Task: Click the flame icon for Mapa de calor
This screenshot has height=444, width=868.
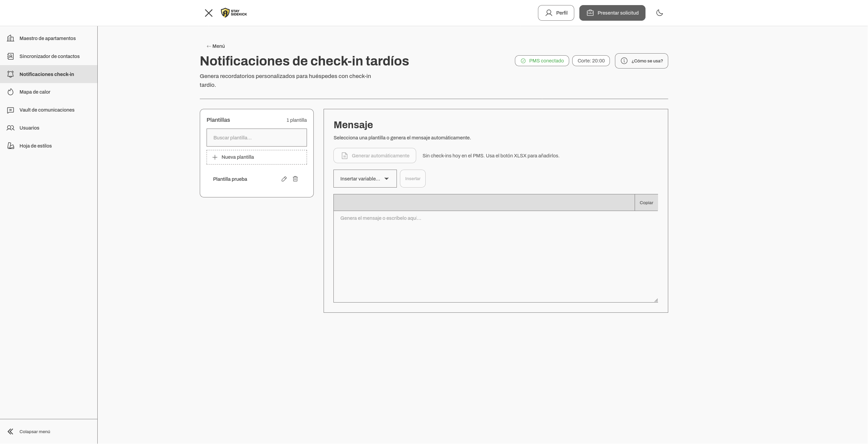Action: pos(11,92)
